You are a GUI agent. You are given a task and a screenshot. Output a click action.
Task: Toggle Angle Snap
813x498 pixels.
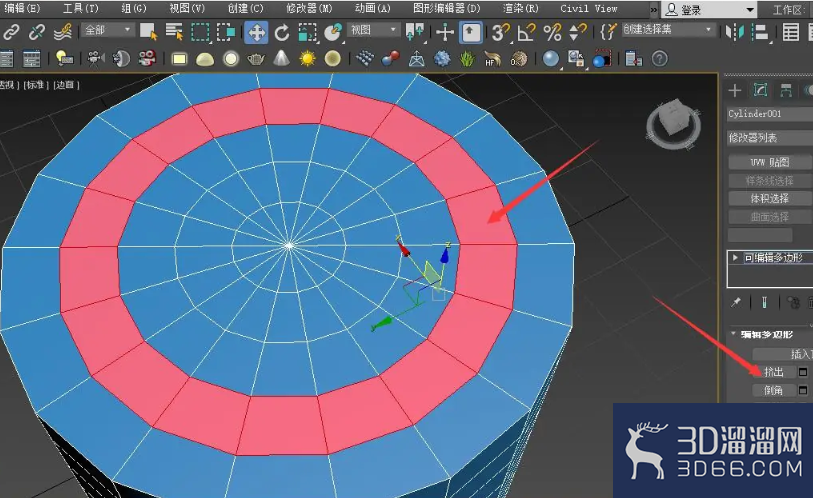(x=527, y=32)
